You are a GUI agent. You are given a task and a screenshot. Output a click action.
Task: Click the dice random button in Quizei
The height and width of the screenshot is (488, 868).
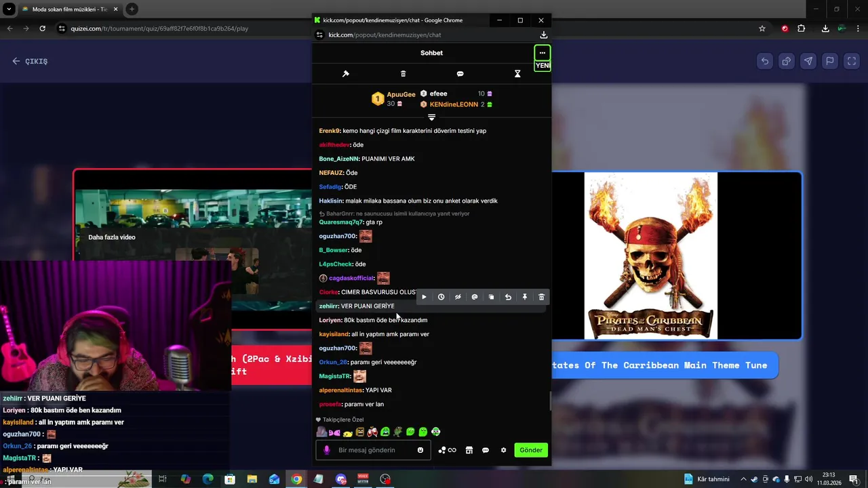pyautogui.click(x=787, y=61)
